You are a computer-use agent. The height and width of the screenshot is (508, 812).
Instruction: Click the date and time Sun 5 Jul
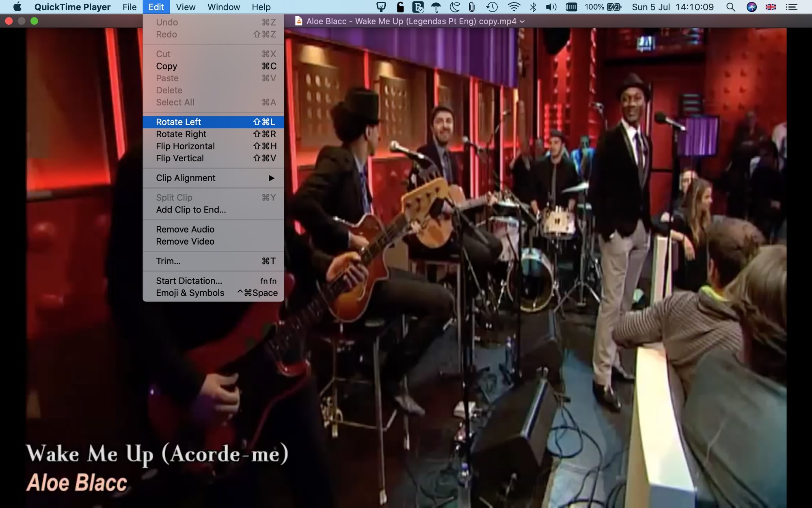pyautogui.click(x=673, y=7)
